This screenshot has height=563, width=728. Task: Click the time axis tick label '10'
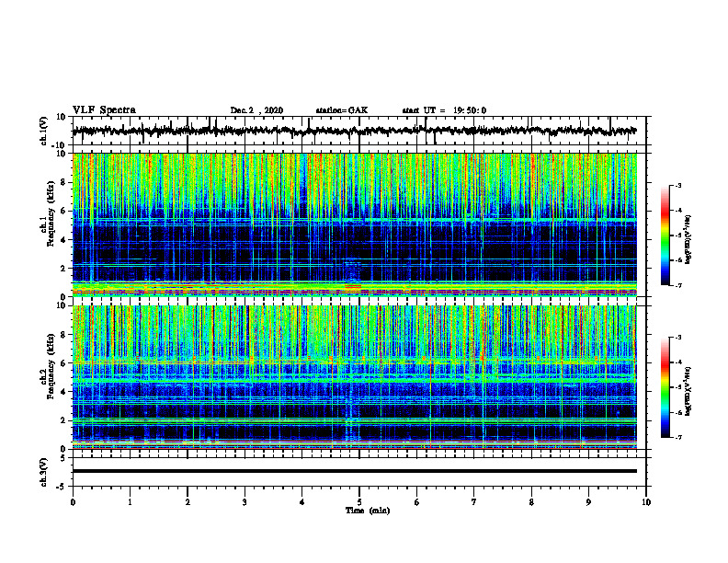[x=646, y=502]
